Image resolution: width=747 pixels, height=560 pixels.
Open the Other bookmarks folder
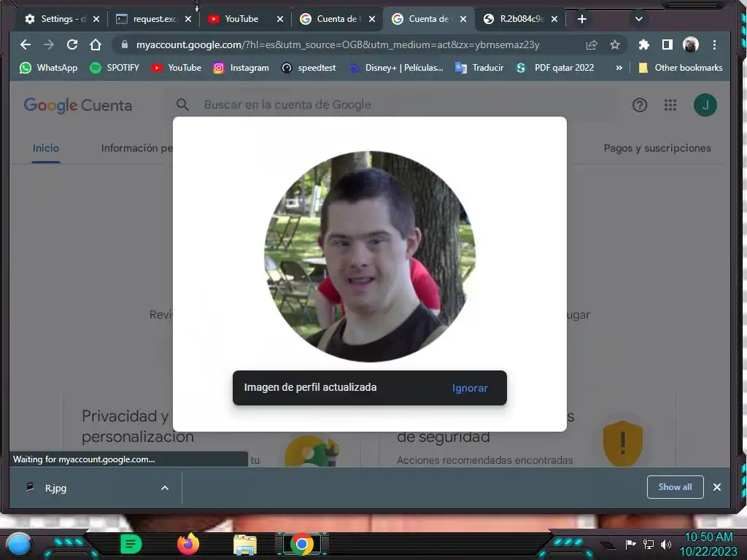681,68
